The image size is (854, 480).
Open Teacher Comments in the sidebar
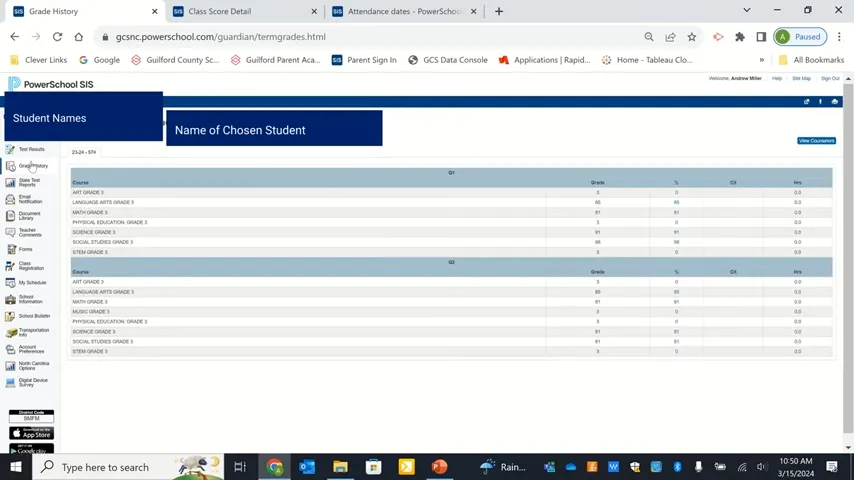tap(30, 232)
